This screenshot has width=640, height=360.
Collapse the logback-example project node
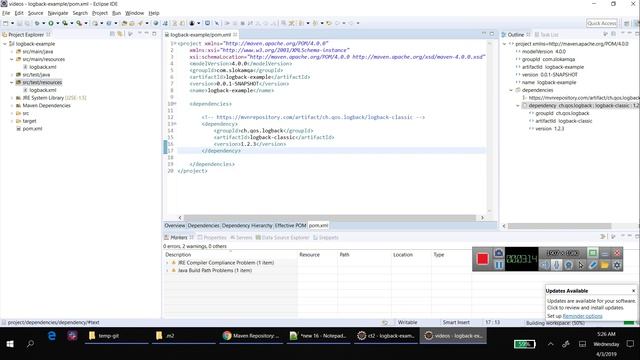pyautogui.click(x=5, y=44)
